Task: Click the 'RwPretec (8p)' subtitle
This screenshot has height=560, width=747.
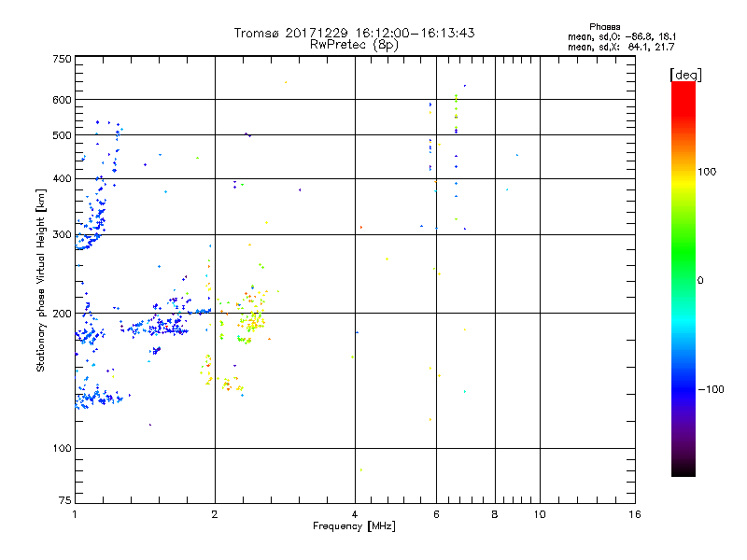Action: pyautogui.click(x=354, y=45)
